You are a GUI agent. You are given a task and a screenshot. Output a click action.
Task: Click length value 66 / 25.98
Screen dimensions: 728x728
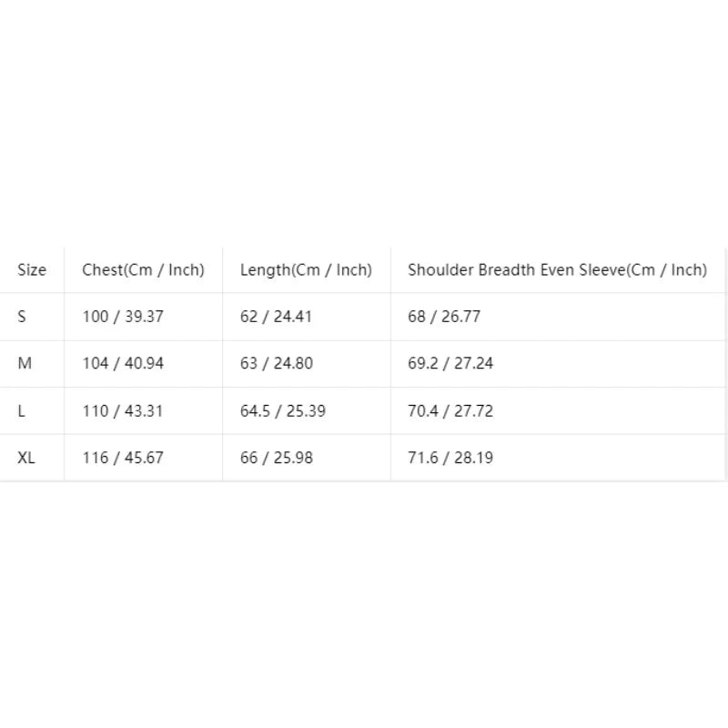[277, 458]
